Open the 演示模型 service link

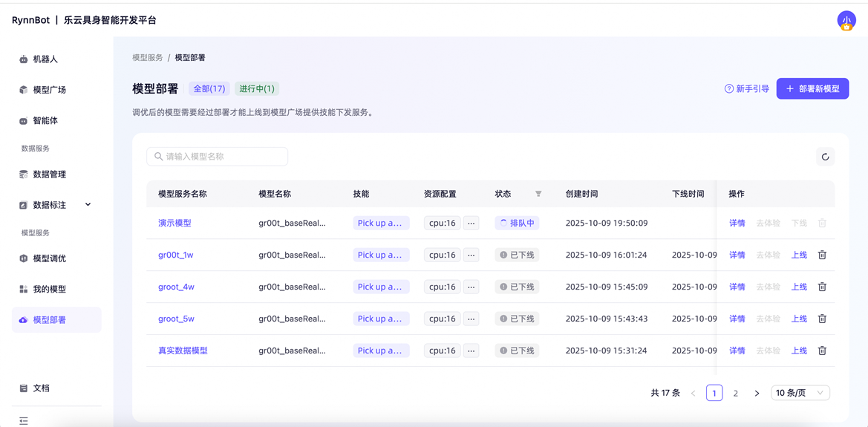[x=175, y=224]
